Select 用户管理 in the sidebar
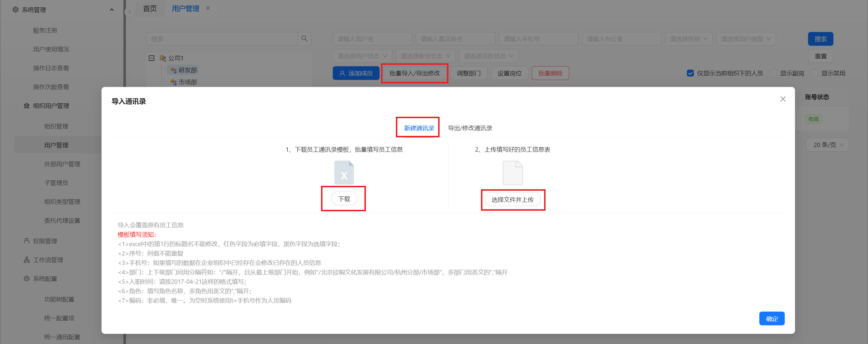The width and height of the screenshot is (868, 344). (x=56, y=145)
